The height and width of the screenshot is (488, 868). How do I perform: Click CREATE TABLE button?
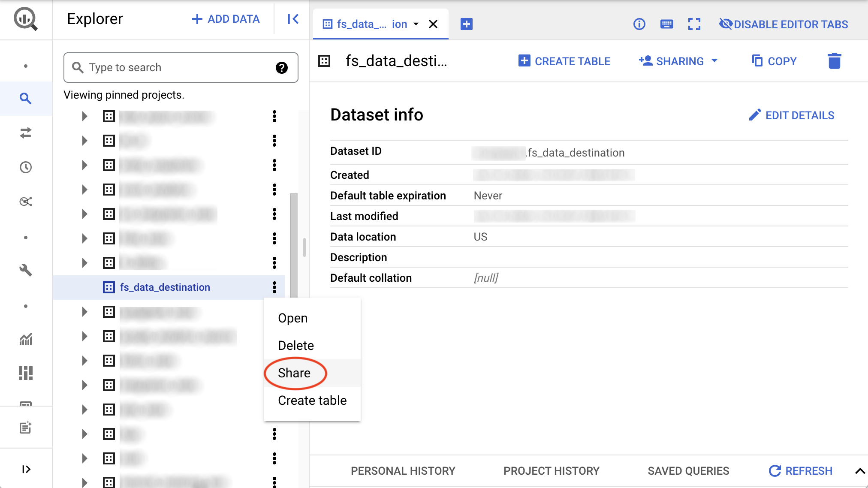coord(564,61)
